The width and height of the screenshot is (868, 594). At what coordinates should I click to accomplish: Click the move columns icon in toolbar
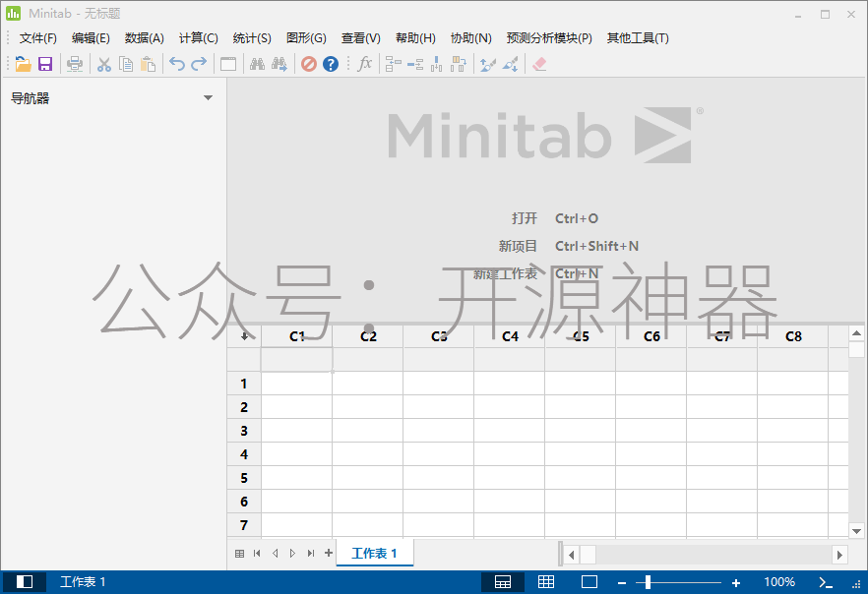coord(459,64)
